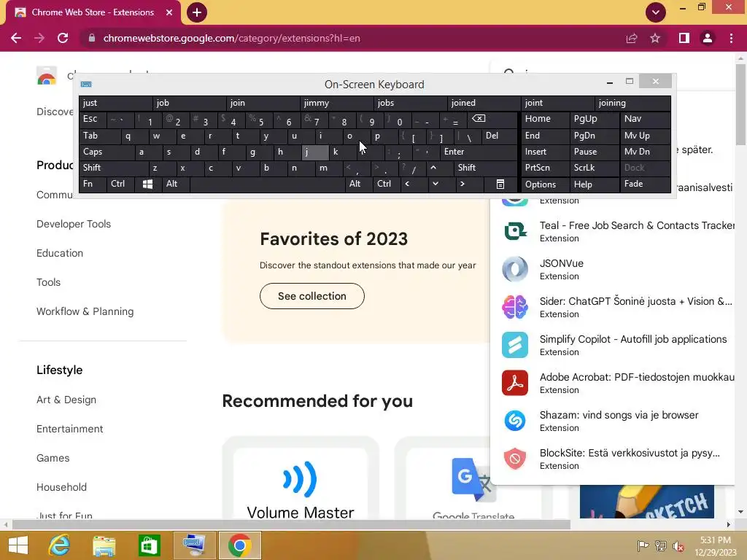Image resolution: width=747 pixels, height=560 pixels.
Task: Click the Fade key on the keyboard
Action: click(645, 184)
